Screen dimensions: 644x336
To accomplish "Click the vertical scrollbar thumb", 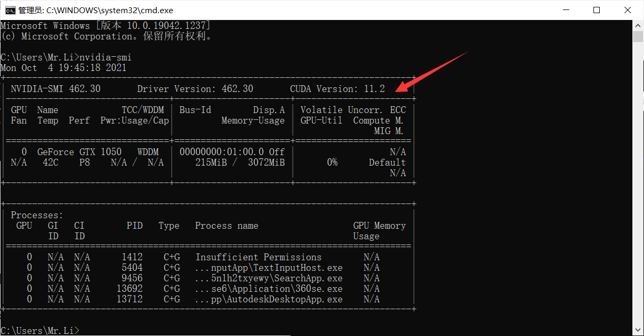I will [638, 37].
